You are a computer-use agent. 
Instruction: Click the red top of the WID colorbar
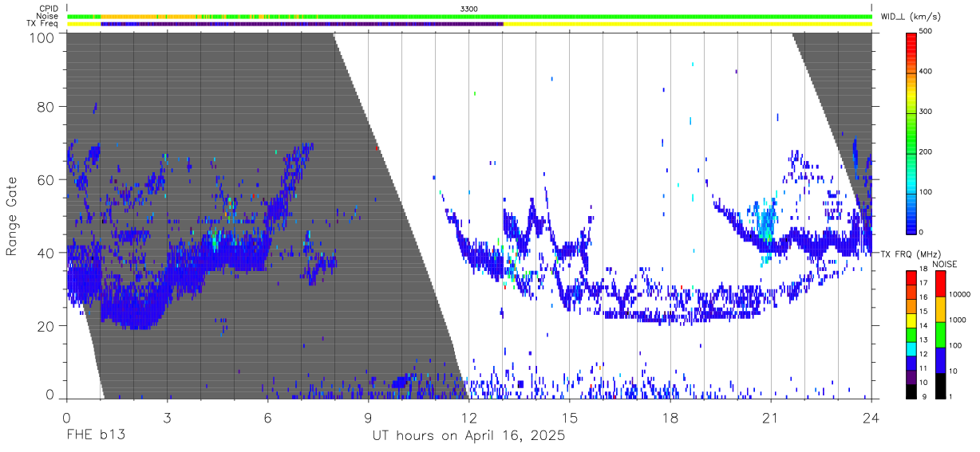coord(911,41)
